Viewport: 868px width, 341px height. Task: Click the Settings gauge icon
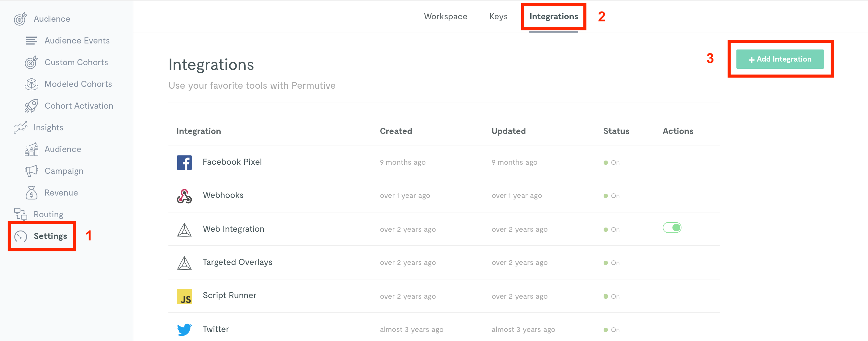[x=21, y=236]
